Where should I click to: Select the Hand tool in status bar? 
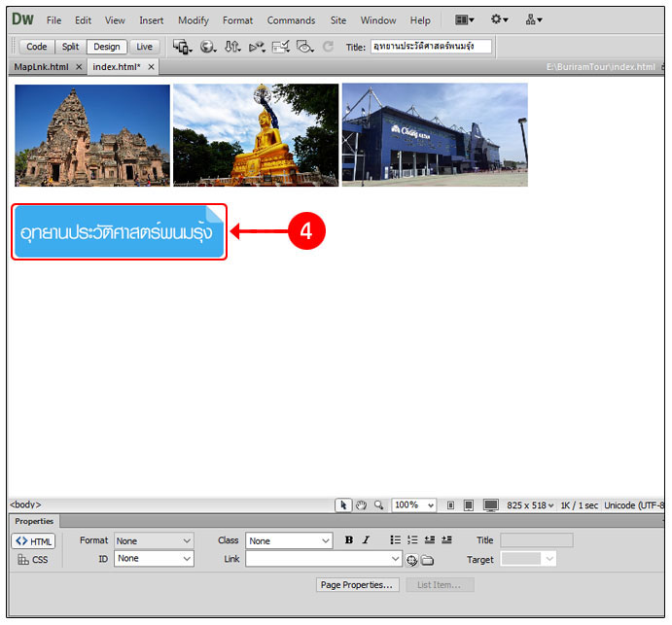[x=361, y=505]
